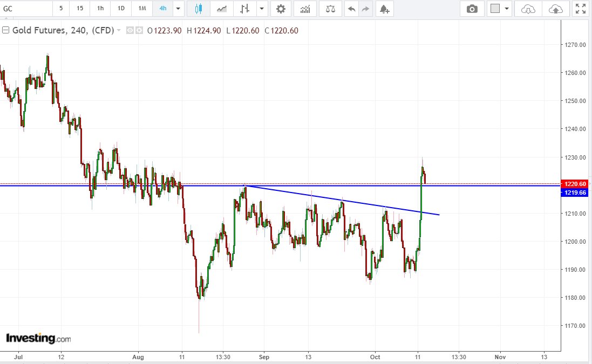Select the 5 minute timeframe
The width and height of the screenshot is (592, 364).
click(x=61, y=8)
